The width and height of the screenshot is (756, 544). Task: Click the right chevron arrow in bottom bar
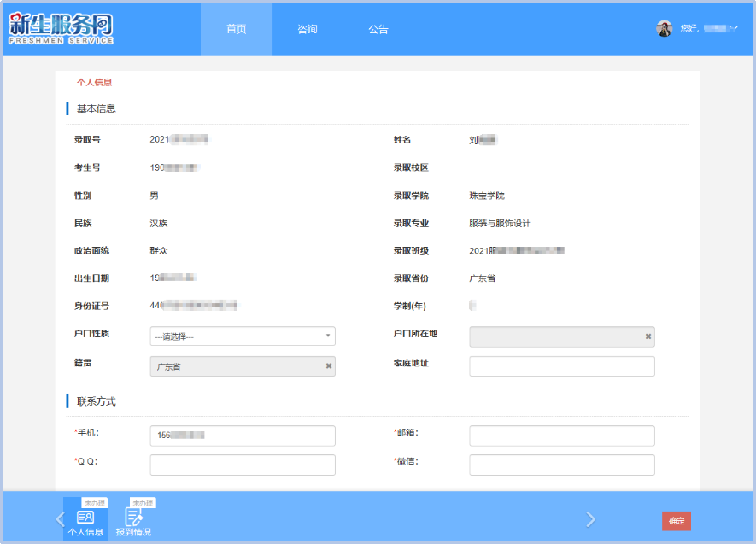[591, 518]
